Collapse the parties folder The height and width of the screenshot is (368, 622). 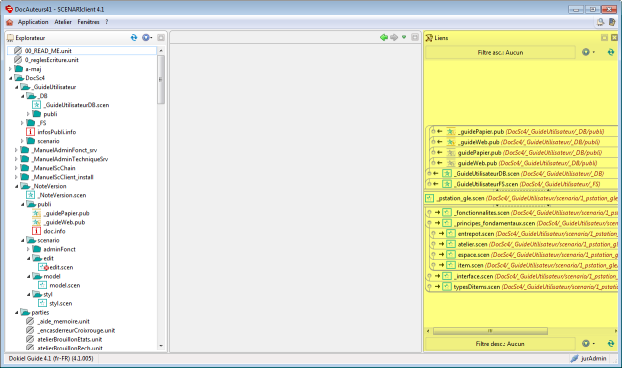[17, 312]
